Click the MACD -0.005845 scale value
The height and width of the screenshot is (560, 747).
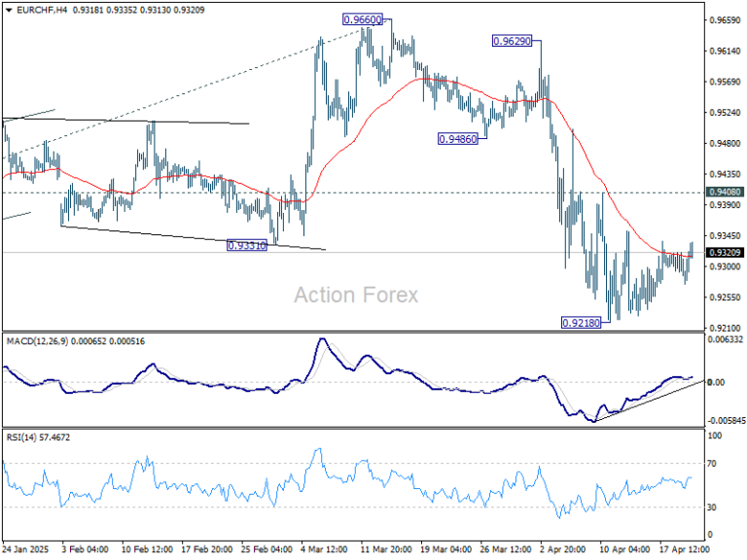click(725, 421)
